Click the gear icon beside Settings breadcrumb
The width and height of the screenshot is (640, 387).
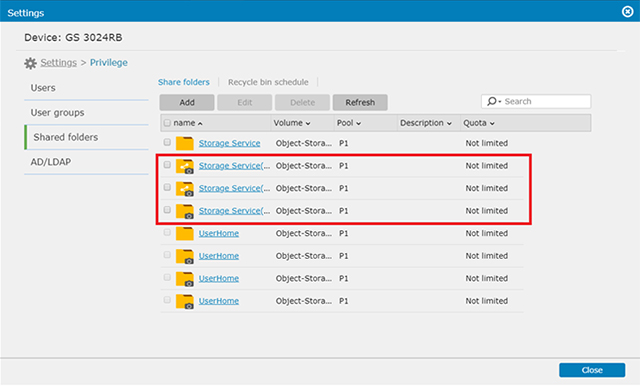point(30,63)
